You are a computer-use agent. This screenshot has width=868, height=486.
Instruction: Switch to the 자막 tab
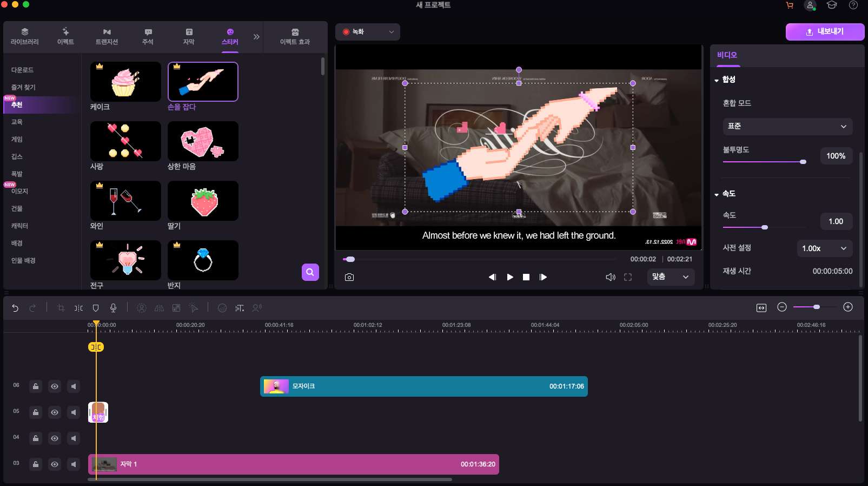click(189, 37)
